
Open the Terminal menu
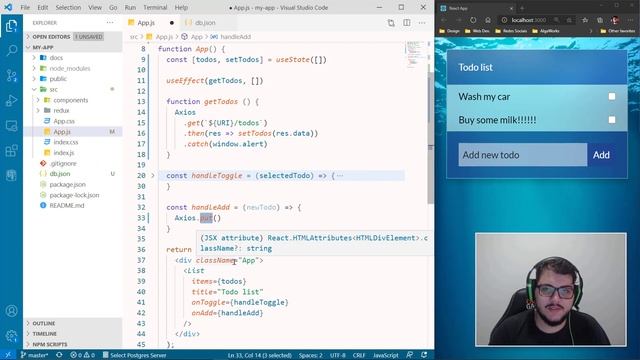point(155,8)
